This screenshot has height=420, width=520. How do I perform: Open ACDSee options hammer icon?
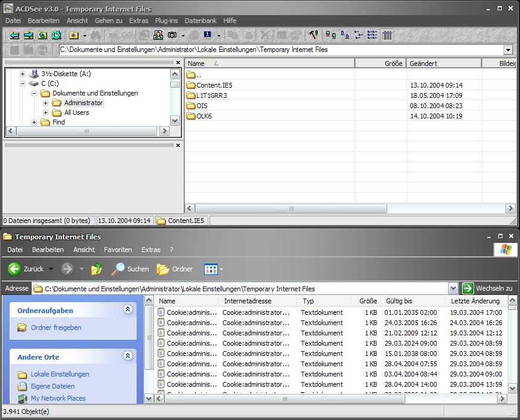point(313,35)
